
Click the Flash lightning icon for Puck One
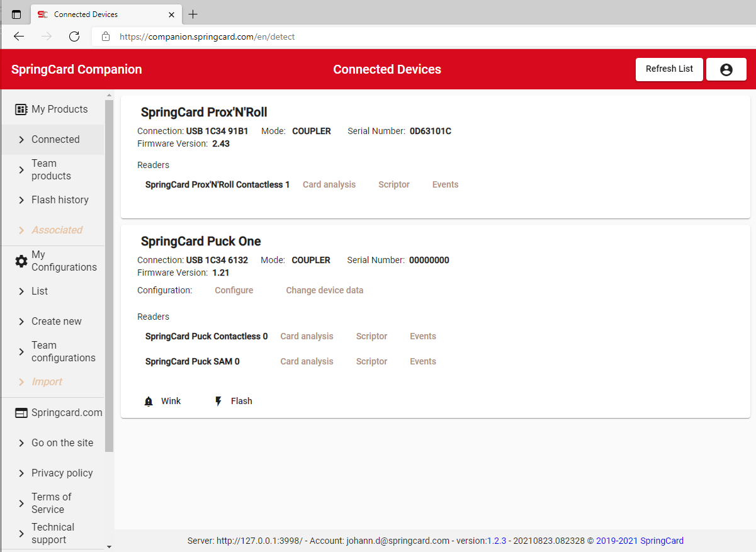[x=218, y=400]
